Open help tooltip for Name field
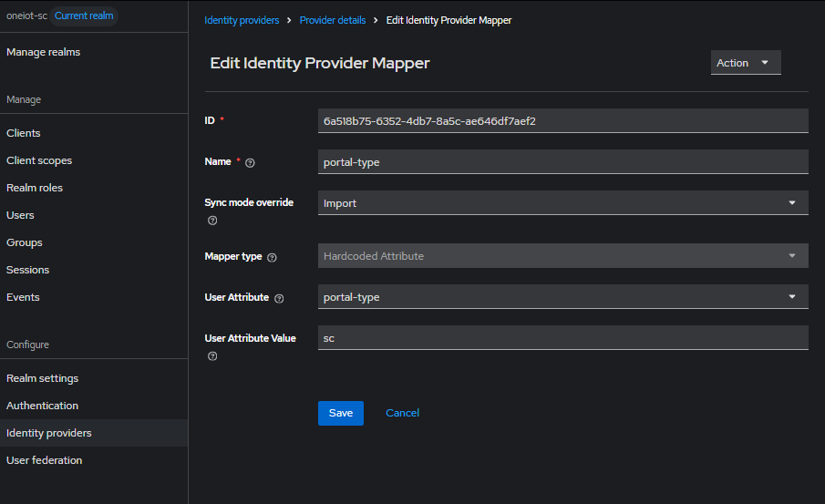The image size is (825, 504). 250,163
